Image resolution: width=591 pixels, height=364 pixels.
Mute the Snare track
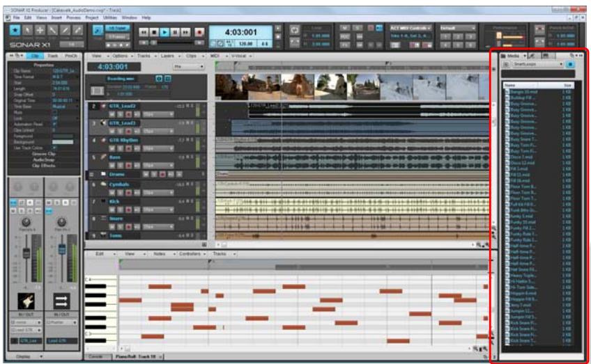[112, 227]
